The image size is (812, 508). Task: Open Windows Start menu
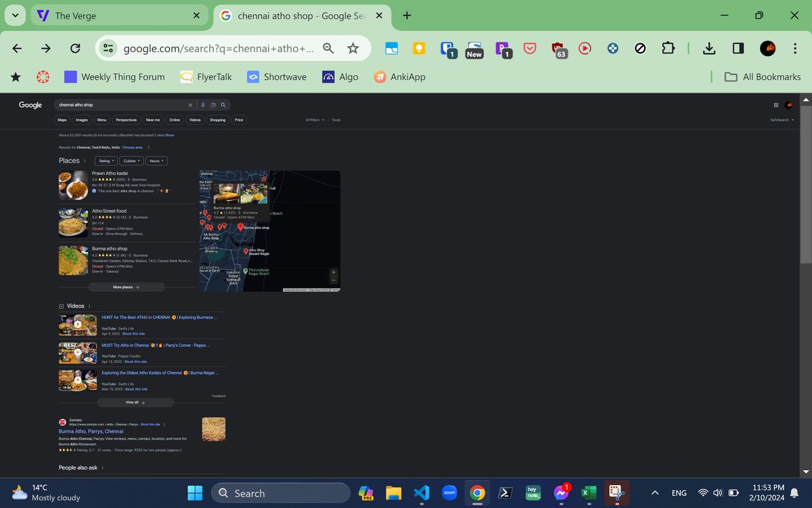click(x=195, y=492)
